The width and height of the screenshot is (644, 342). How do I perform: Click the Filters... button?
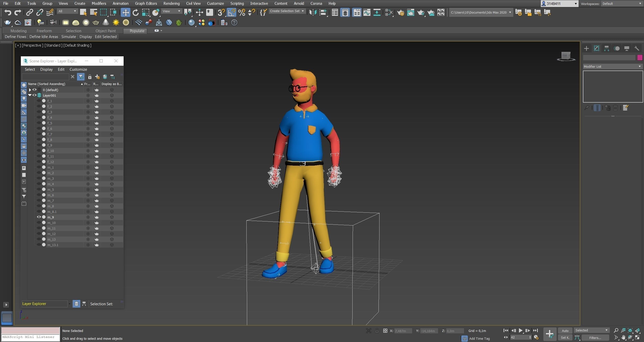coord(595,338)
